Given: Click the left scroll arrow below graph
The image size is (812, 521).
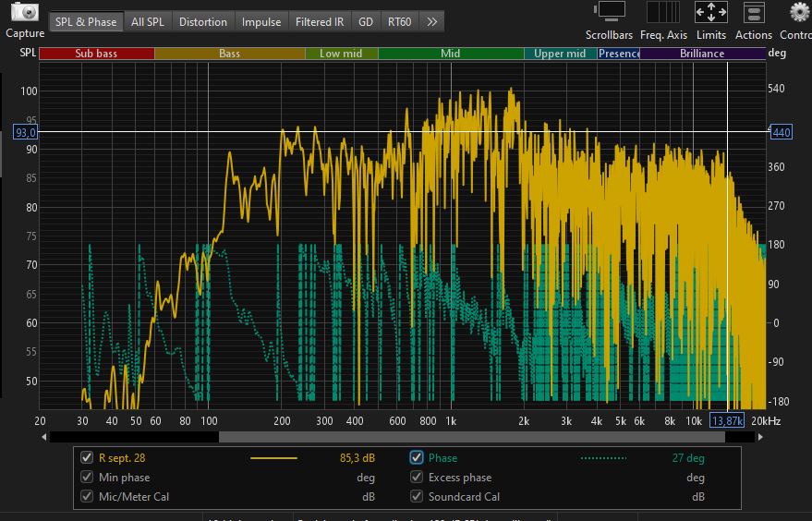Looking at the screenshot, I should pyautogui.click(x=44, y=437).
